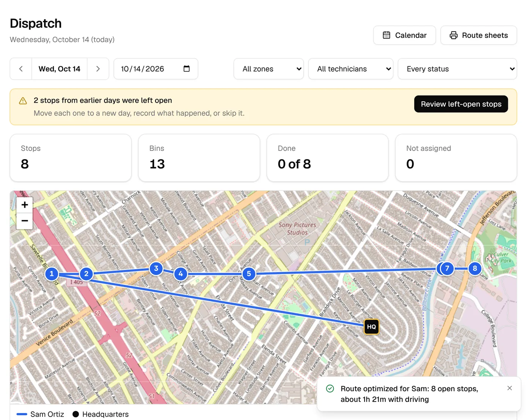
Task: Select stop marker 1 on the map
Action: point(52,274)
